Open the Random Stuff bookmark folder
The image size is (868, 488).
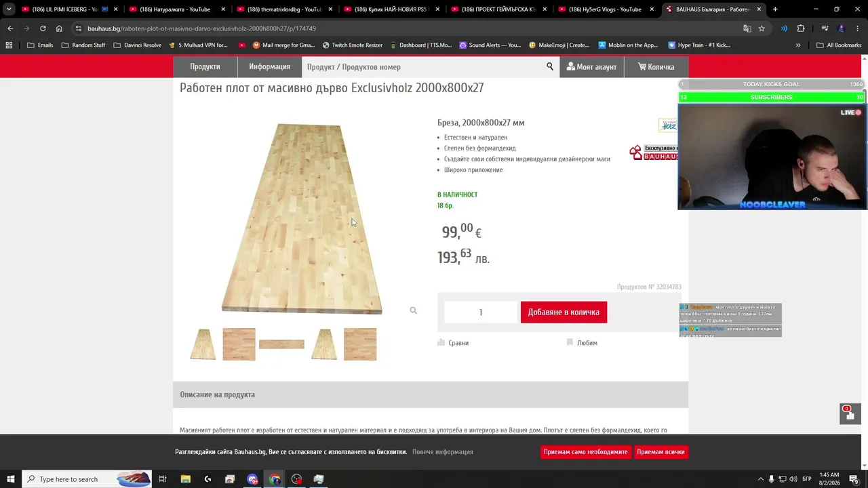coord(83,45)
